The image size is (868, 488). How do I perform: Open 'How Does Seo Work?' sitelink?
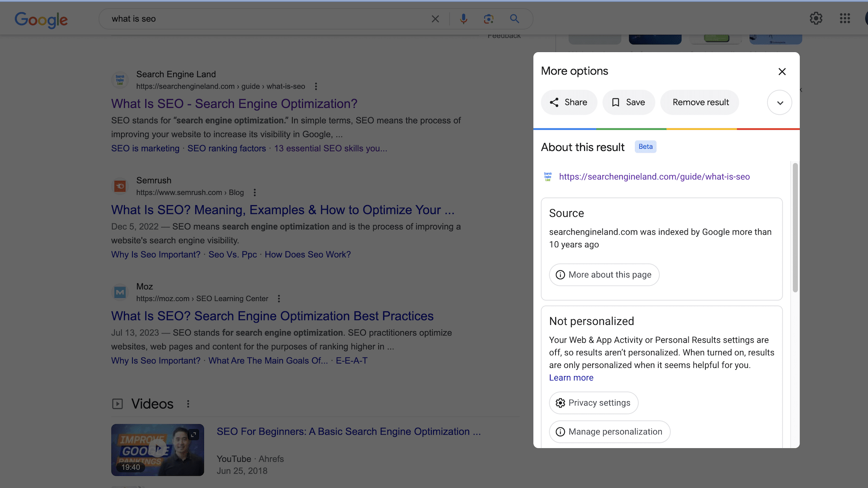click(307, 255)
